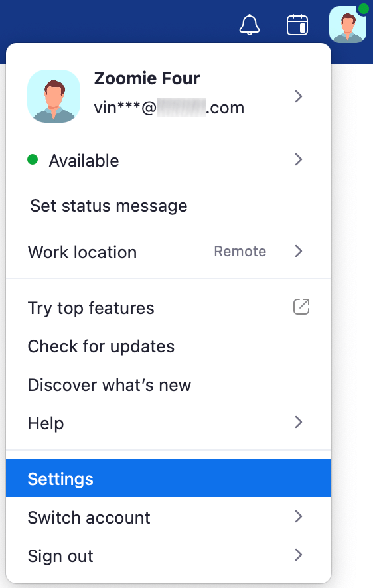Screen dimensions: 373x588
Task: Expand the Work location chevron
Action: [299, 252]
